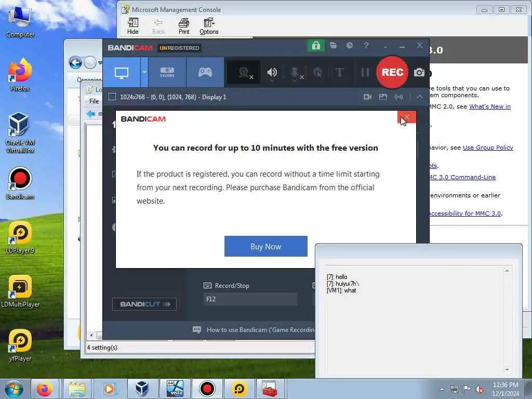
Task: Open the Videos tab icon in Bandicam
Action: [367, 97]
